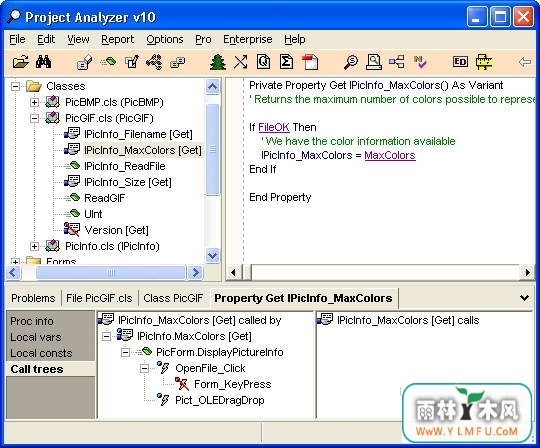This screenshot has height=448, width=540.
Task: Click the pencil-and-form toolbar icon
Action: coord(84,62)
